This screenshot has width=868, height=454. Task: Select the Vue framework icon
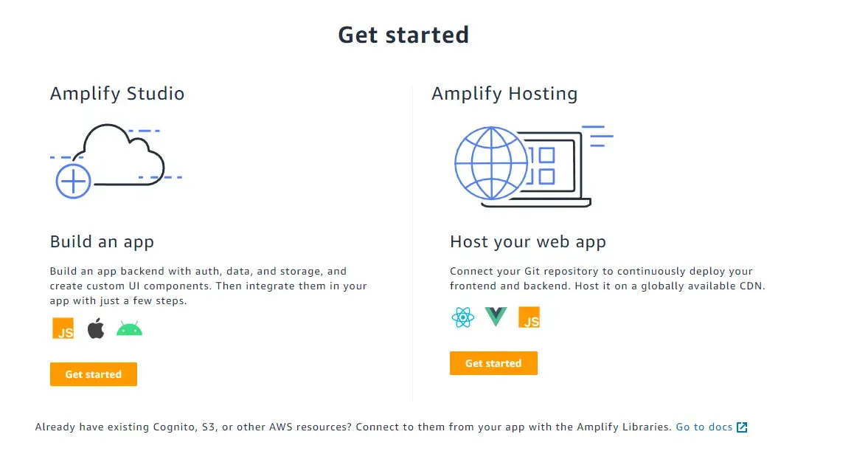(x=495, y=317)
